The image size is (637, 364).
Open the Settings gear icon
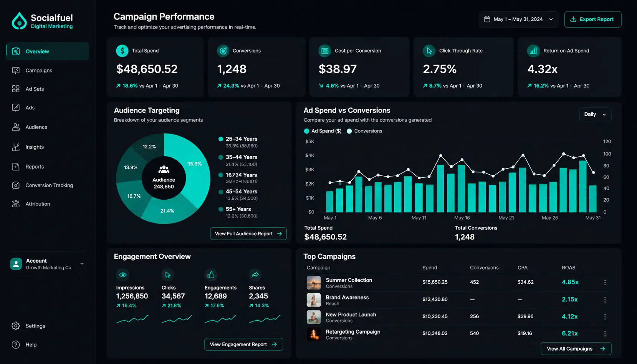click(16, 326)
